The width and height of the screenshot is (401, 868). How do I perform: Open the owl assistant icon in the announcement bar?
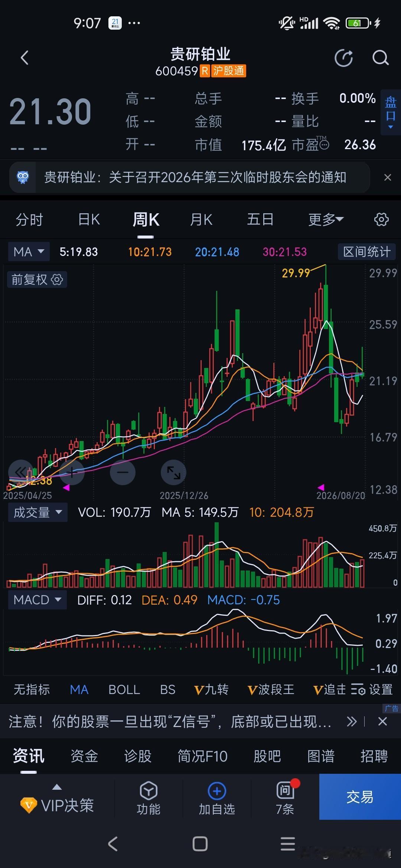[23, 177]
